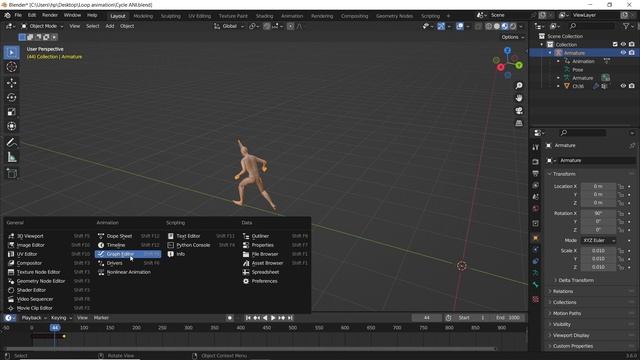Choose Shader Editor type
Image resolution: width=640 pixels, height=360 pixels.
point(49,290)
